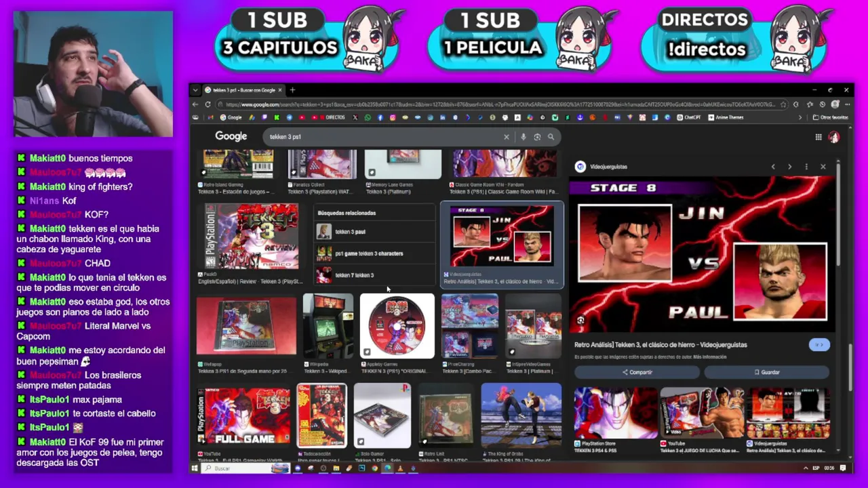Viewport: 868px width, 488px height.
Task: Start voice search with microphone icon
Action: pos(524,137)
